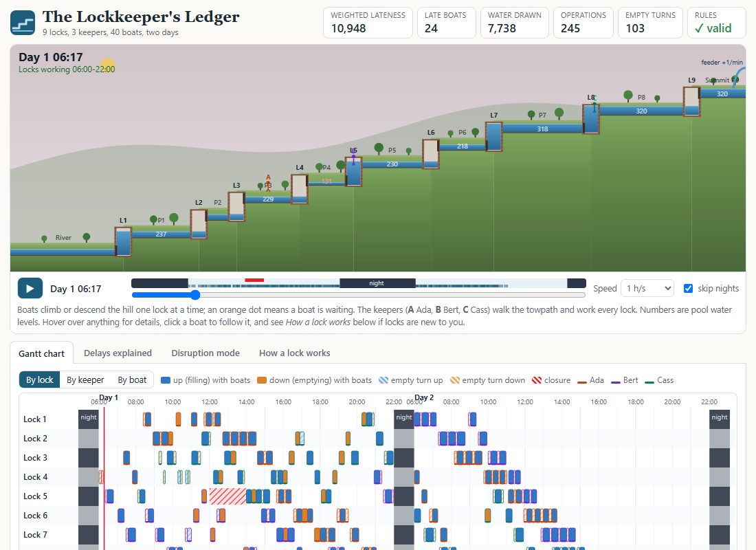Screen dimensions: 756x550
Task: Click the pool water level 318 in P7
Action: coord(542,129)
